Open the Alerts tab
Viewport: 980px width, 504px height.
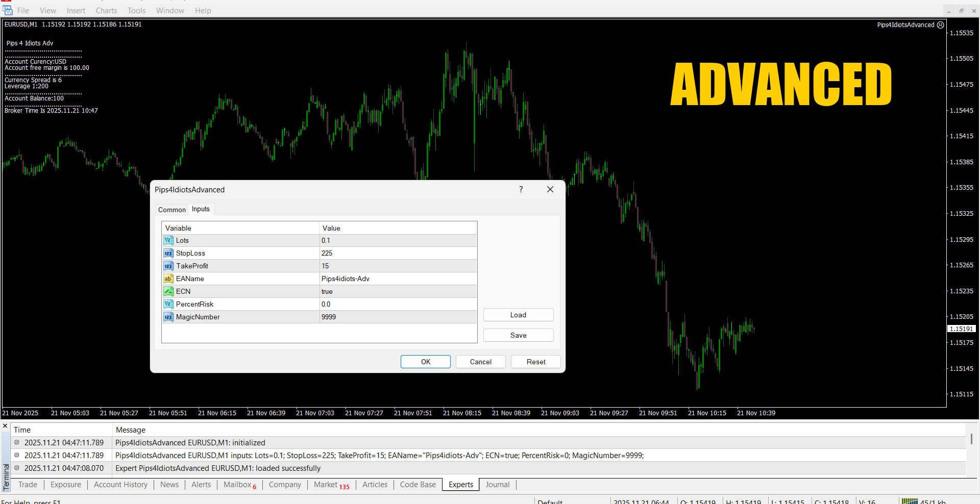click(201, 485)
